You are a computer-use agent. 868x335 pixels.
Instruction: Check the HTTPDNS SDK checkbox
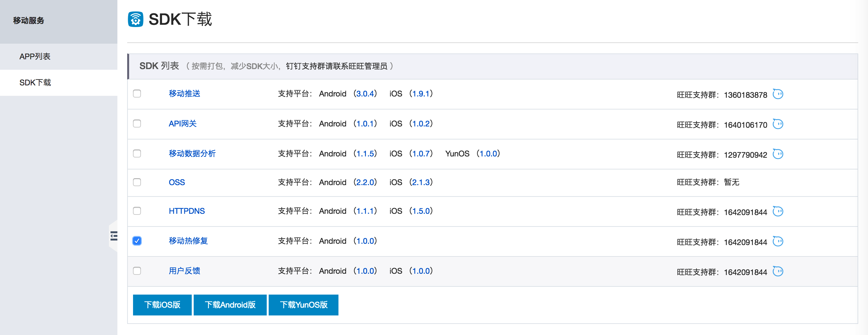137,211
